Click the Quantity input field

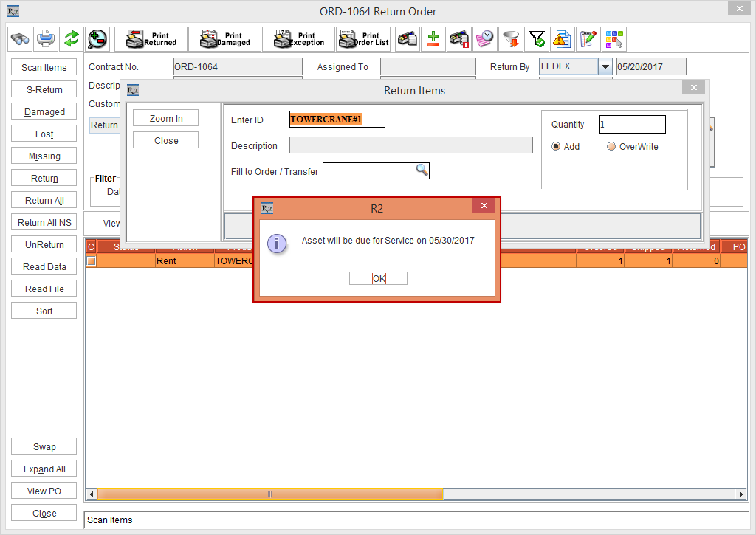[632, 125]
